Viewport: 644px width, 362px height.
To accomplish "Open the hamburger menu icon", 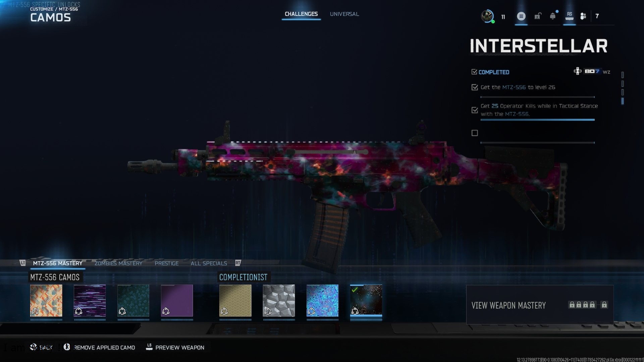I will [521, 16].
